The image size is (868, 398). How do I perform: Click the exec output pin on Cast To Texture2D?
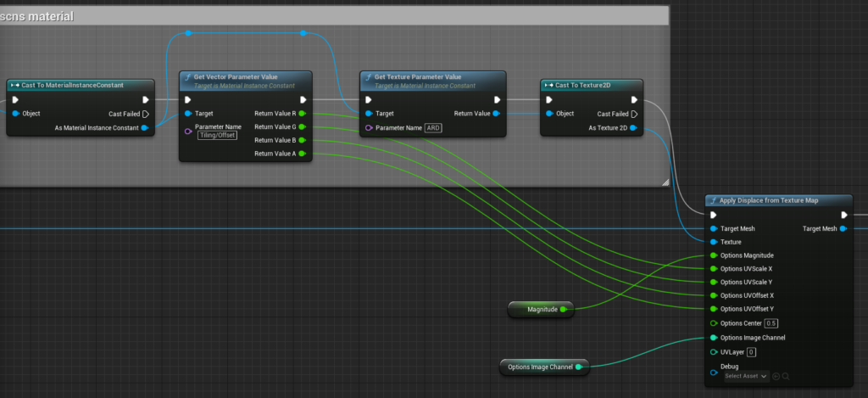click(x=634, y=100)
